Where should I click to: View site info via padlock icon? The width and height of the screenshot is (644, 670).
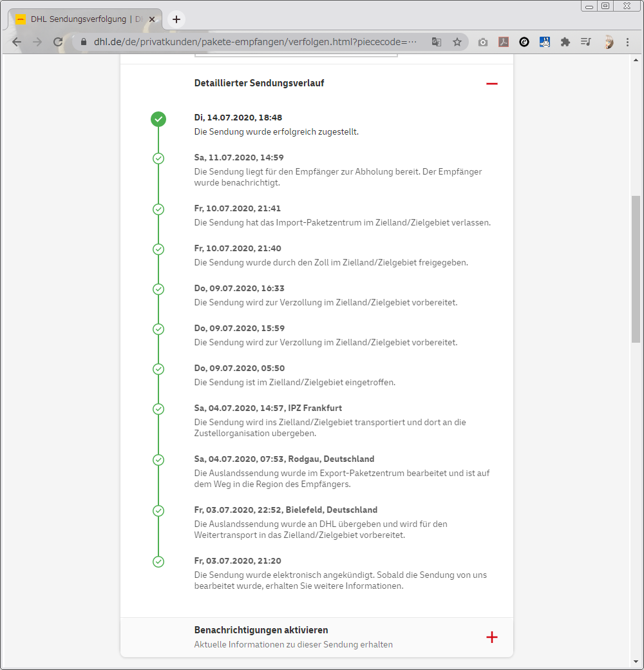tap(83, 42)
